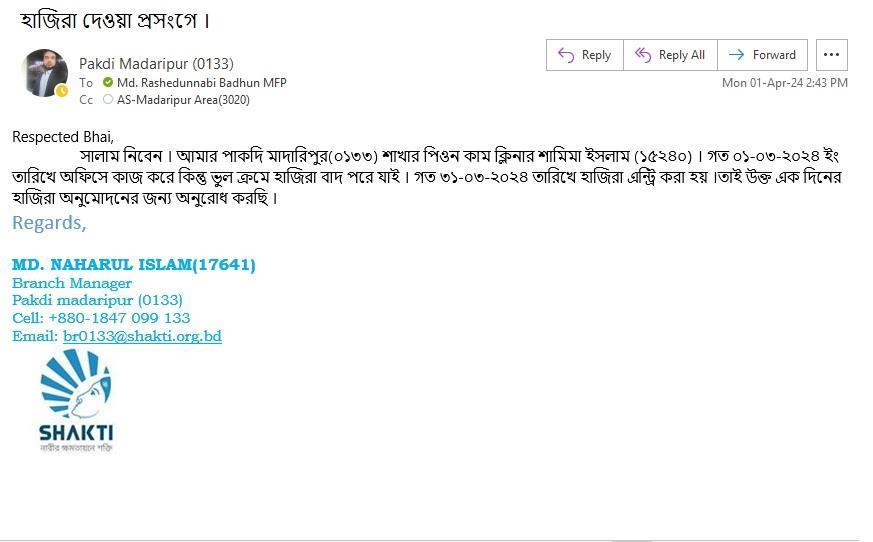
Task: Open the more actions ellipsis menu
Action: 831,55
